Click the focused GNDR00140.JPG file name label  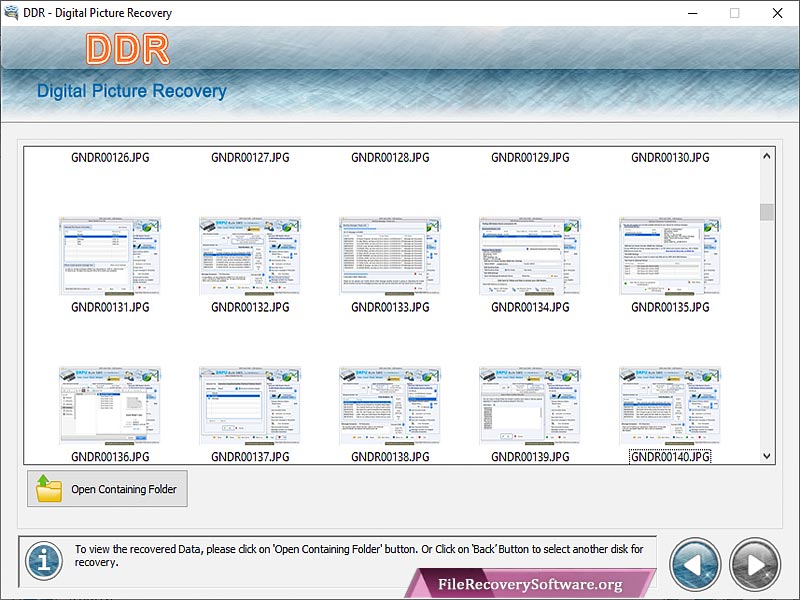[x=670, y=457]
